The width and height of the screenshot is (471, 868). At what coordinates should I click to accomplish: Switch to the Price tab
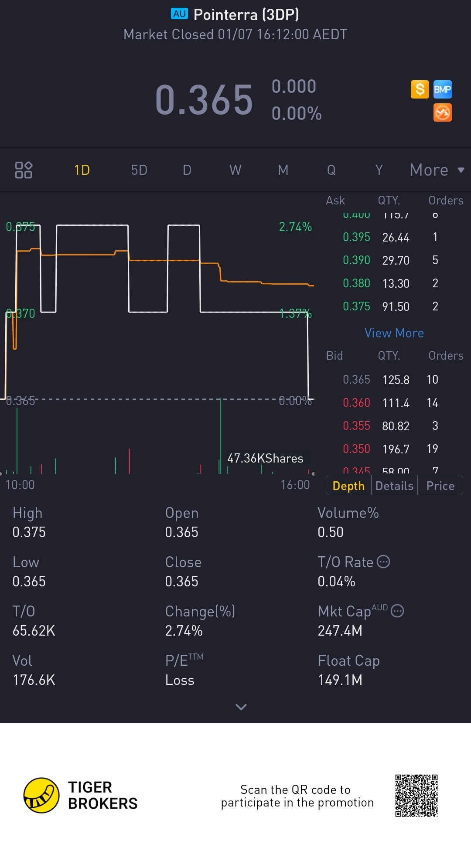(x=440, y=486)
